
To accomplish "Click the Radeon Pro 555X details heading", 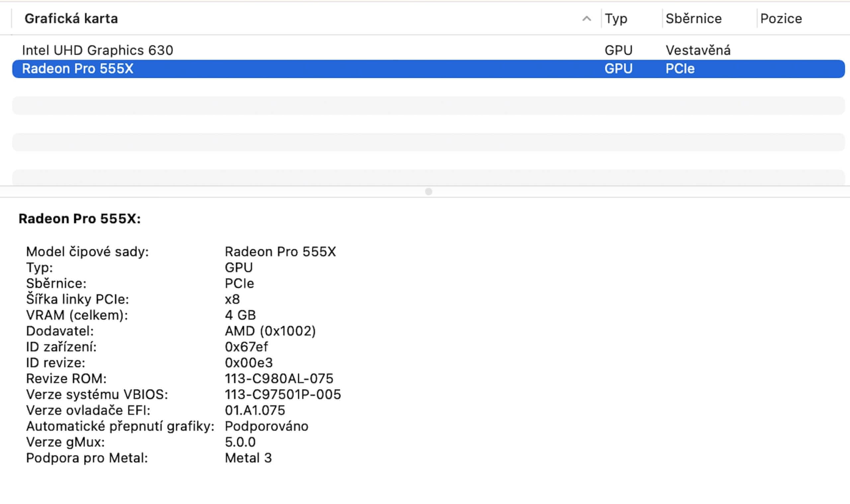I will point(80,219).
